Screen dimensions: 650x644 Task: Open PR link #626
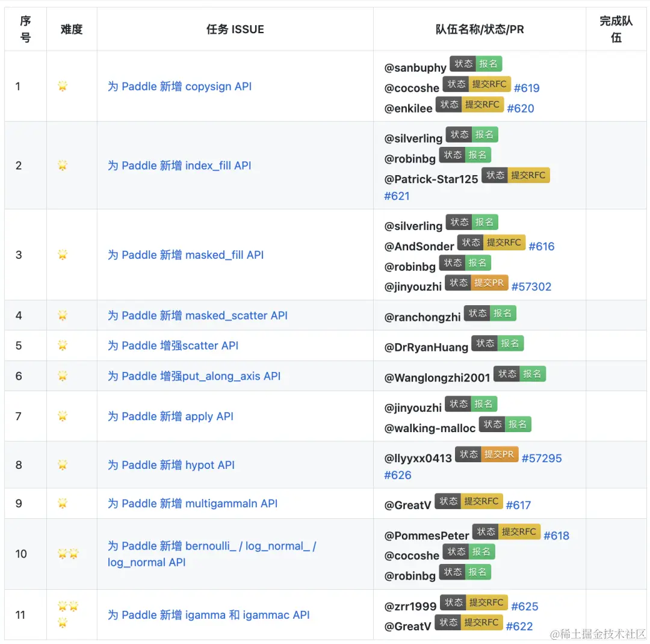[x=398, y=475]
